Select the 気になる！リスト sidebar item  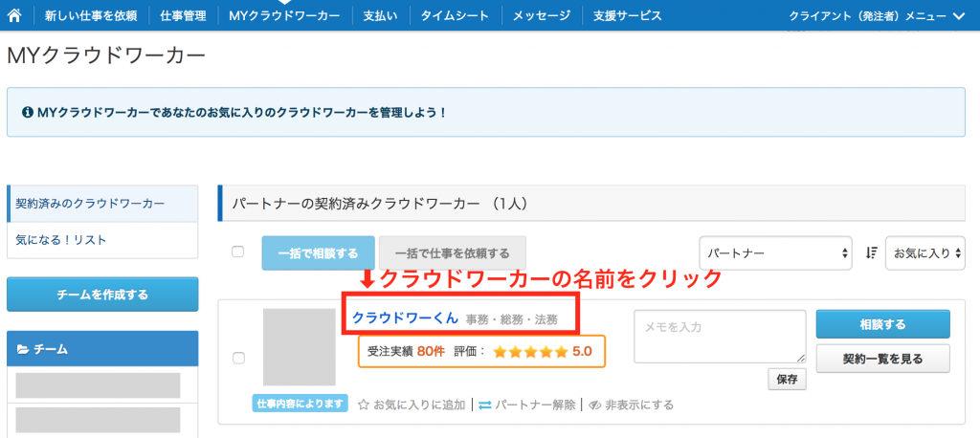(x=61, y=240)
